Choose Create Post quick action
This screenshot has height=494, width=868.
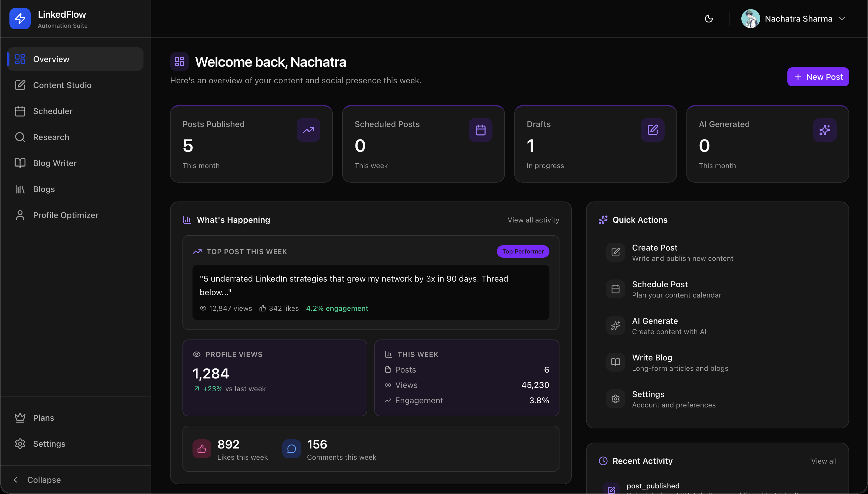tap(717, 252)
